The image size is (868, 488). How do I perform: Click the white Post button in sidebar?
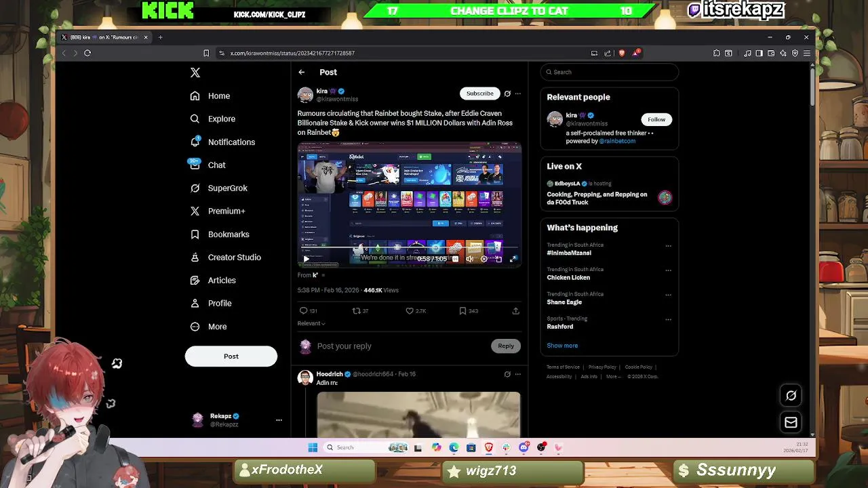(x=231, y=357)
